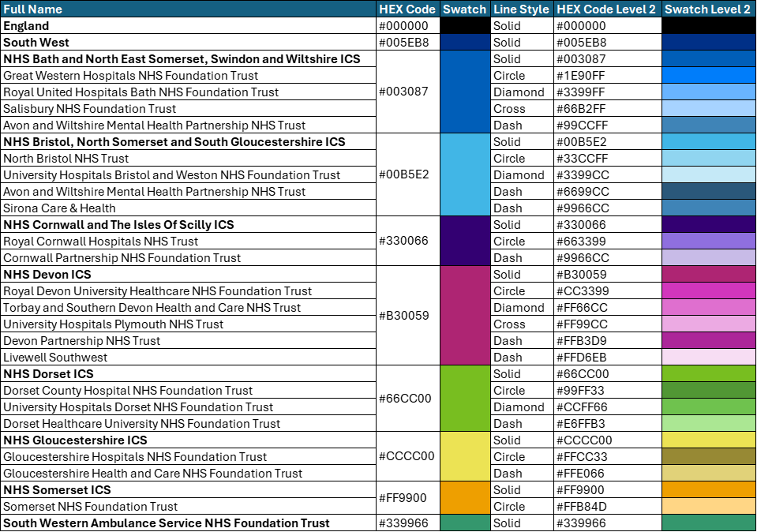This screenshot has width=757, height=532.
Task: Click the #FFD6EB hex code cell
Action: tap(607, 358)
